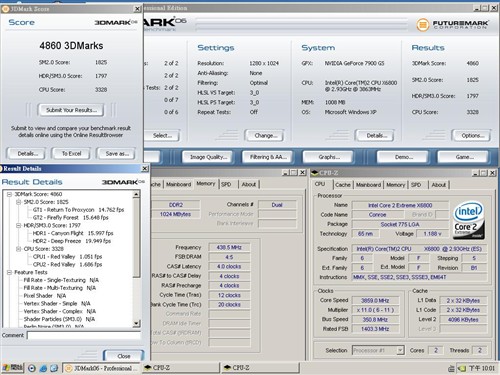Click the Comment input field
The height and width of the screenshot is (375, 500).
(x=84, y=335)
